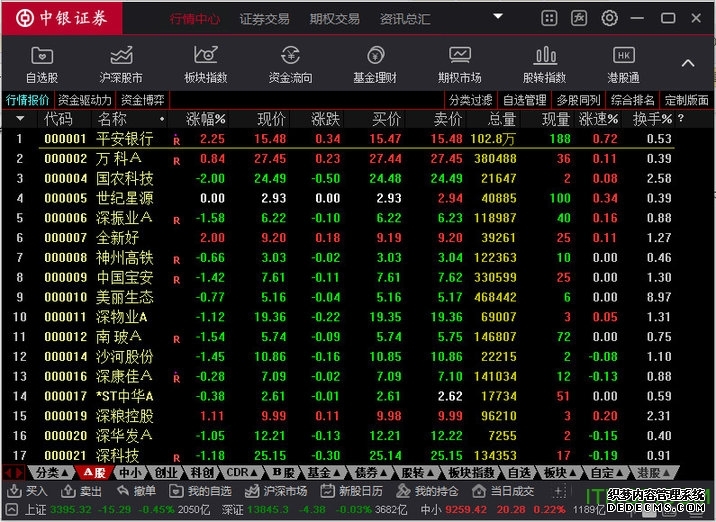Viewport: 716px width, 522px height.
Task: Click the 综合排名 button
Action: click(x=632, y=100)
